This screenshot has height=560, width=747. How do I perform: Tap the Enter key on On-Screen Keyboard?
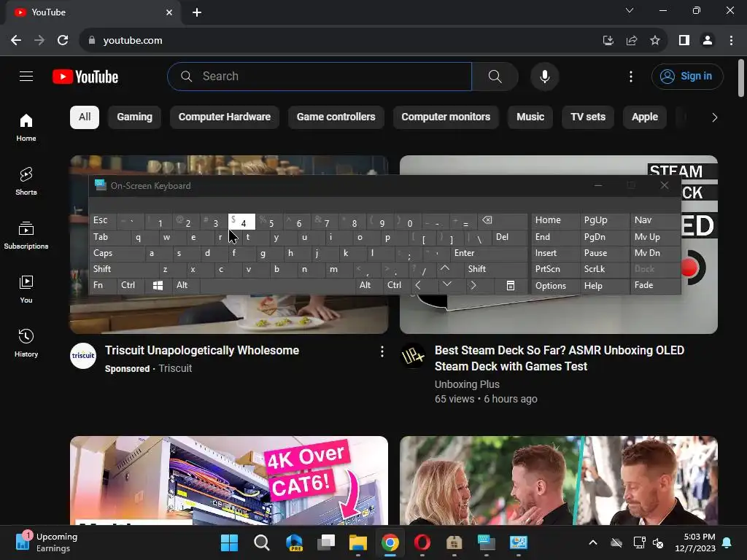click(488, 253)
